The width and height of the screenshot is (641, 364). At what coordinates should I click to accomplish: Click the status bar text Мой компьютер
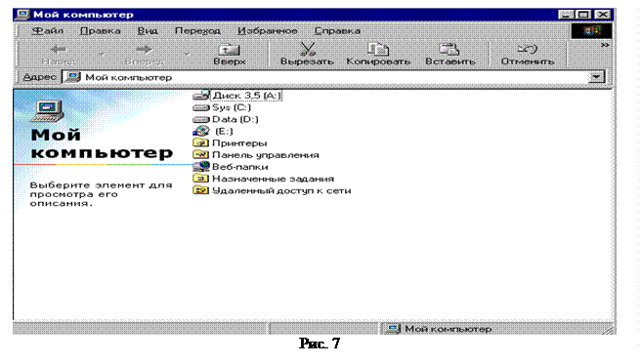click(x=449, y=329)
